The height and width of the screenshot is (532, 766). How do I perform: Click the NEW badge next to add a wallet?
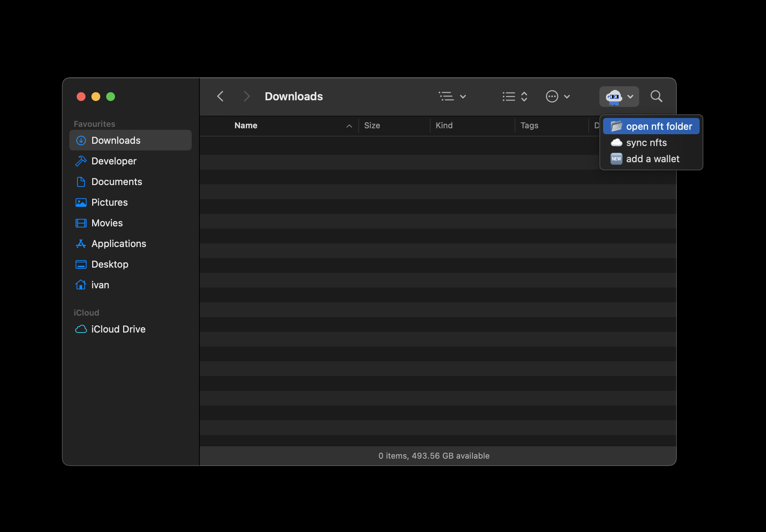(616, 159)
